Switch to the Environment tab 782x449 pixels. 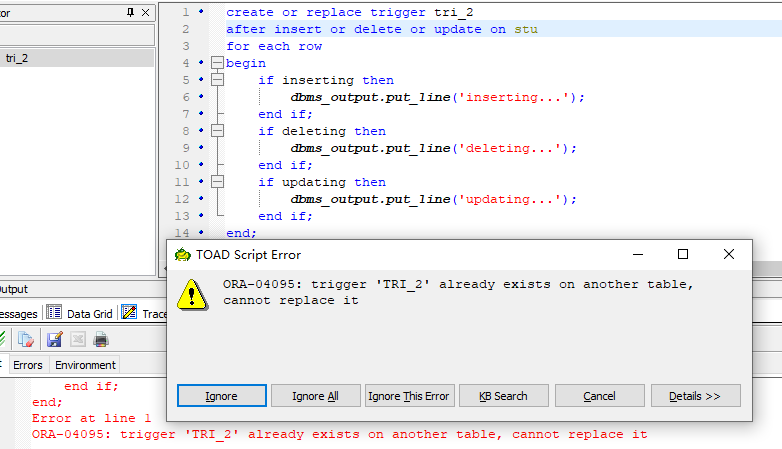tap(85, 365)
